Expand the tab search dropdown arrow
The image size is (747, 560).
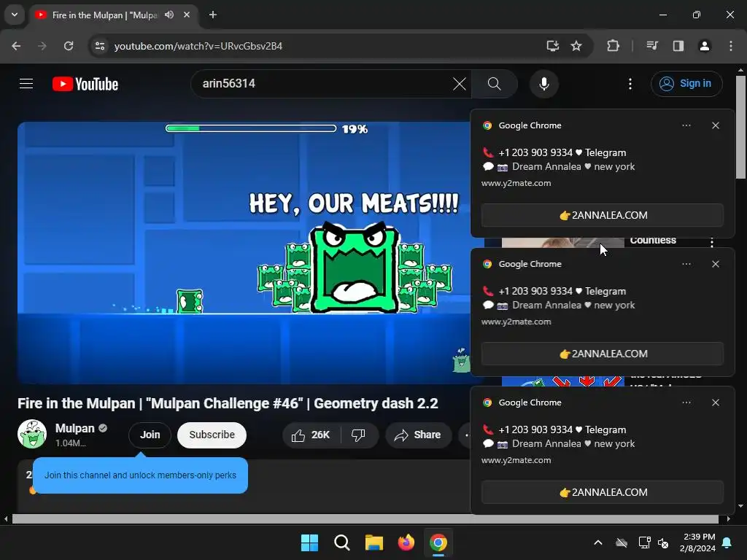pos(15,15)
